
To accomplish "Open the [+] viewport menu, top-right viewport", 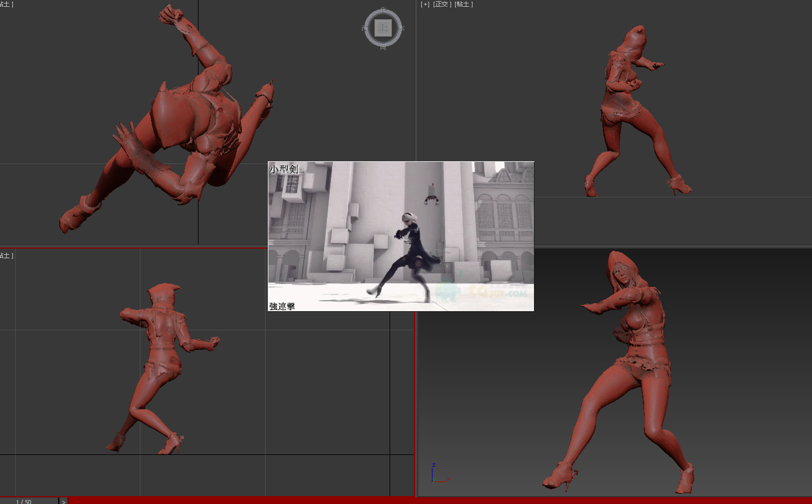I will click(x=425, y=4).
